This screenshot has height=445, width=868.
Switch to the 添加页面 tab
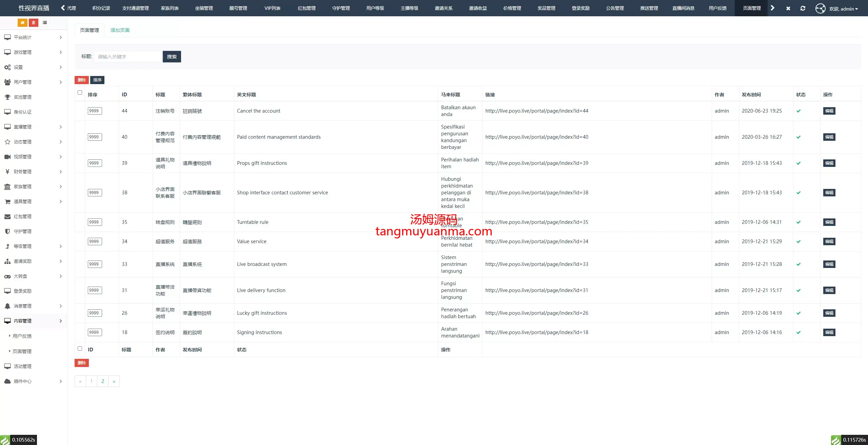(x=120, y=30)
